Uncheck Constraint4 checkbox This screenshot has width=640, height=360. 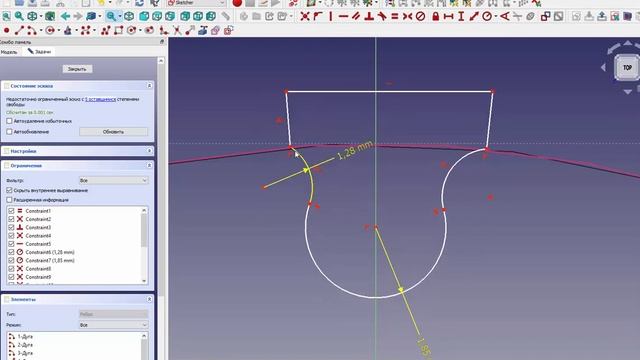click(11, 236)
